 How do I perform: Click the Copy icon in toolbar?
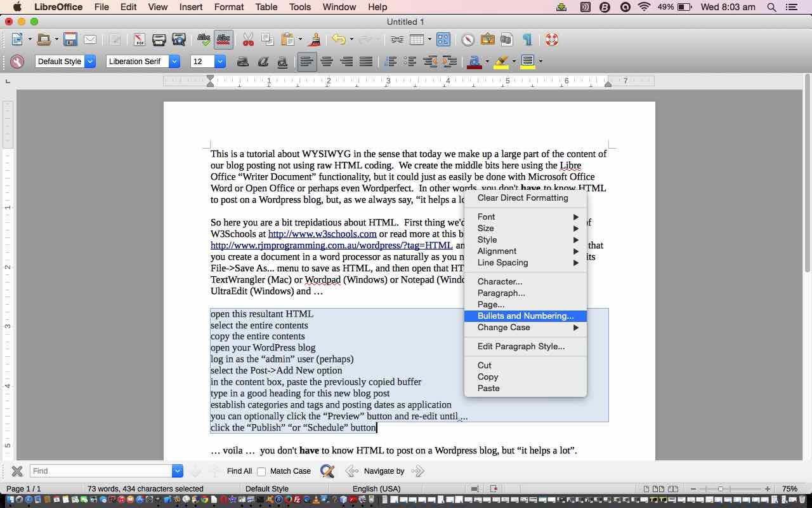[x=267, y=40]
